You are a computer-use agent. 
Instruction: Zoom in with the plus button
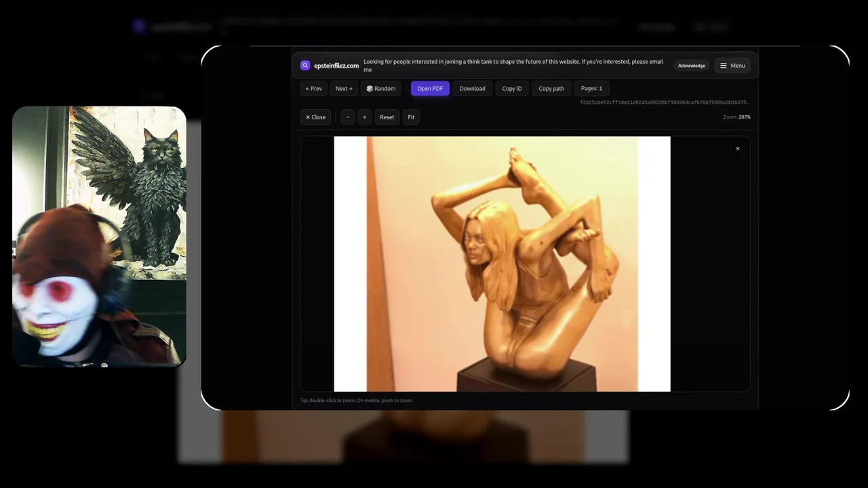(x=365, y=117)
